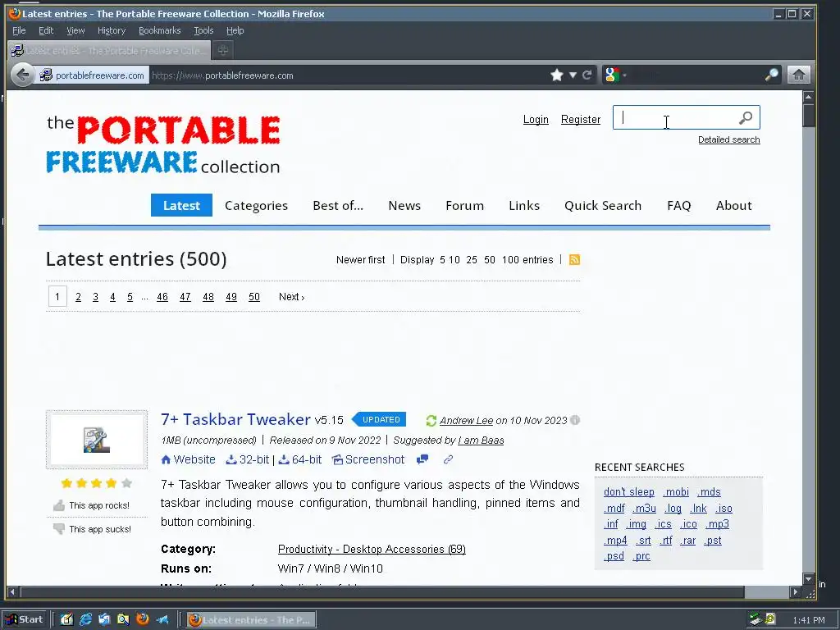The width and height of the screenshot is (840, 630).
Task: Open the Detailed search link
Action: pyautogui.click(x=728, y=139)
